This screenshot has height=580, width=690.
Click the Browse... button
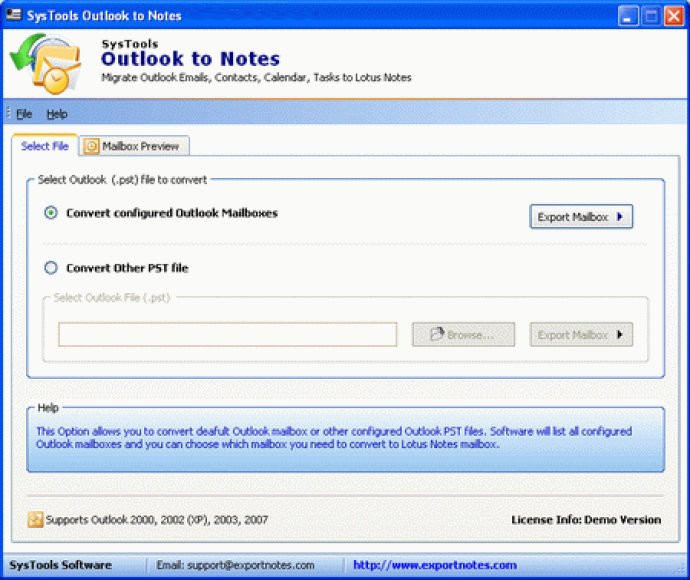[x=463, y=334]
